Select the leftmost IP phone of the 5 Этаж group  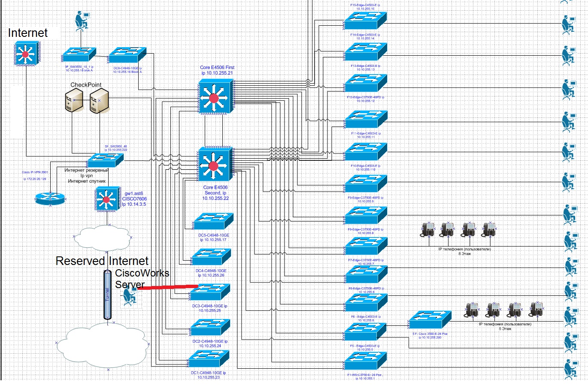point(472,310)
